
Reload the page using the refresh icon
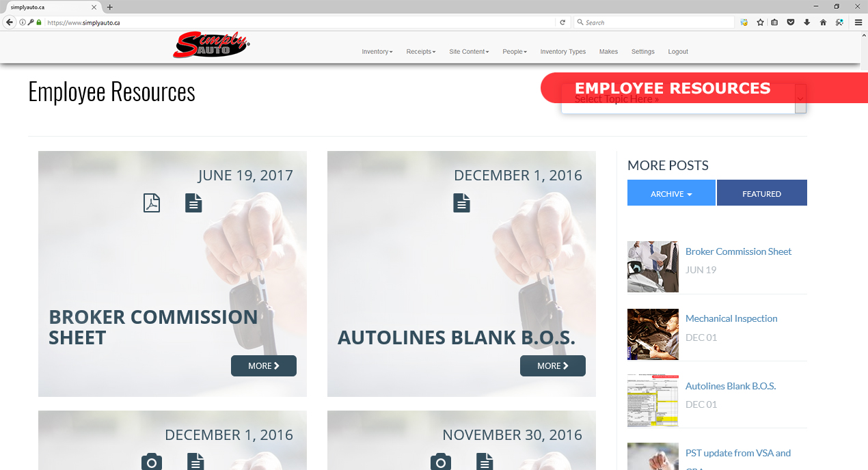pos(562,23)
